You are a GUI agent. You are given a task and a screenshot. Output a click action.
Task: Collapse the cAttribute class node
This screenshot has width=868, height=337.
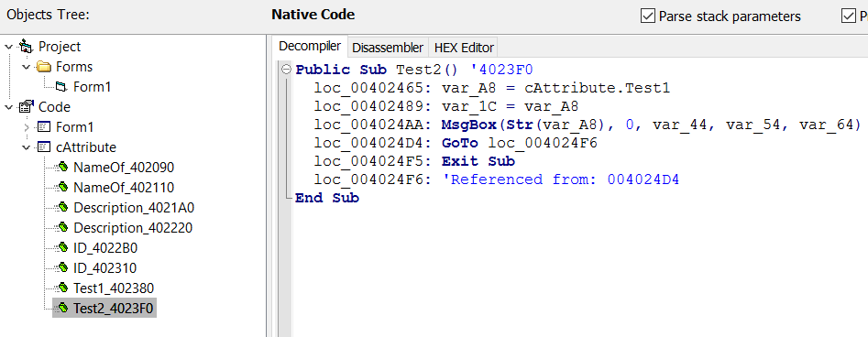26,147
